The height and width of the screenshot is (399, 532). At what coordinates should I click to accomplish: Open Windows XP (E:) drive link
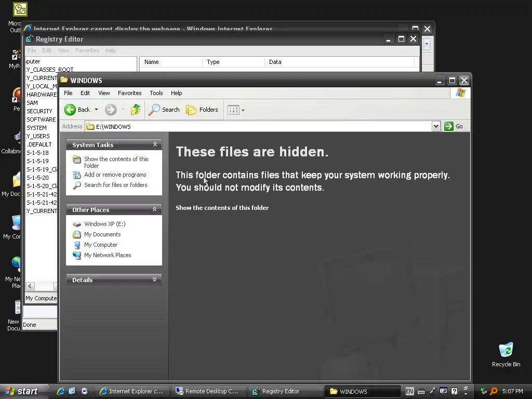click(x=105, y=224)
